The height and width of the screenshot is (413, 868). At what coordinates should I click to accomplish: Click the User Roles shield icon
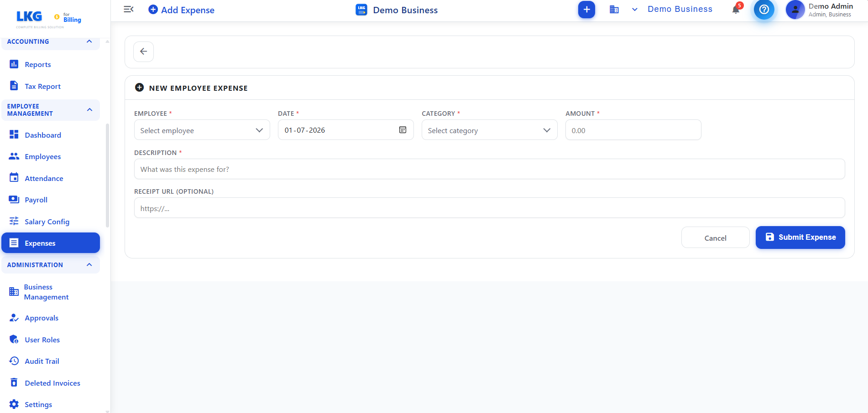[14, 340]
